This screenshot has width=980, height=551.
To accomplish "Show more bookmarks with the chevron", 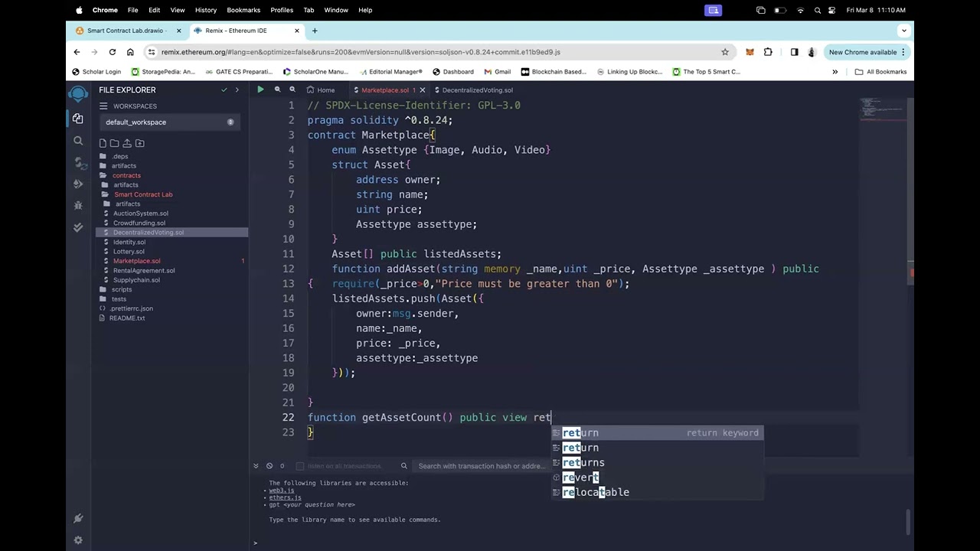I will [835, 72].
